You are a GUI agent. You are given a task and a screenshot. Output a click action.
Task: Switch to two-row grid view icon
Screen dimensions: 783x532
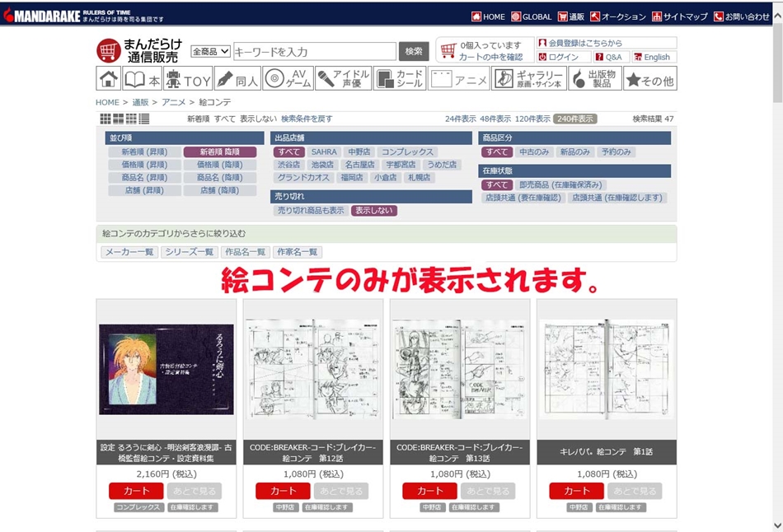119,119
